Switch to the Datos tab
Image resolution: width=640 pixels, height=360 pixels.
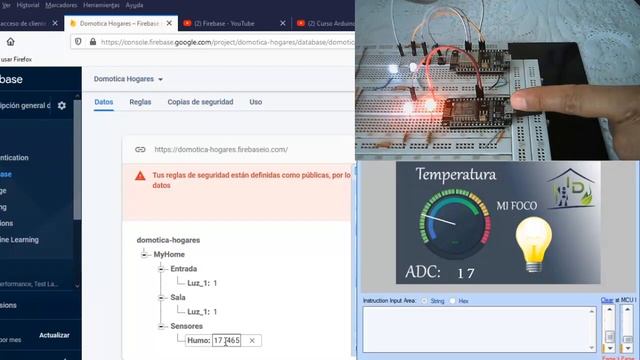(x=104, y=102)
